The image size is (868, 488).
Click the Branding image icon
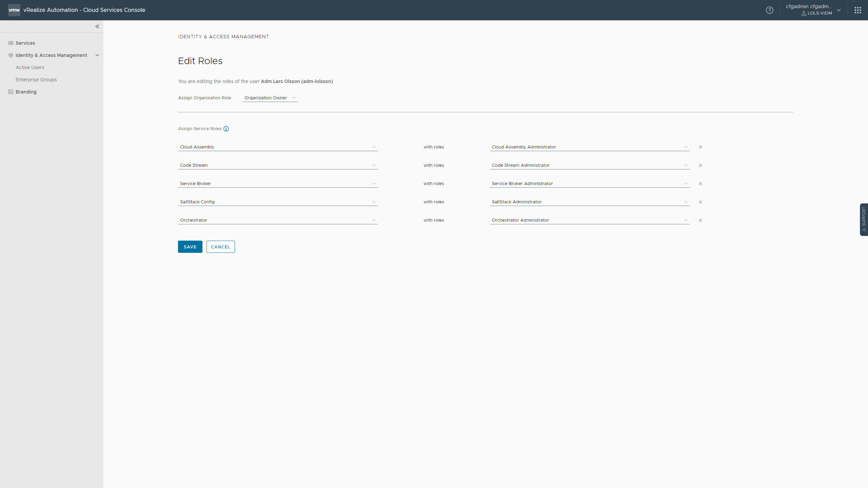coord(11,92)
